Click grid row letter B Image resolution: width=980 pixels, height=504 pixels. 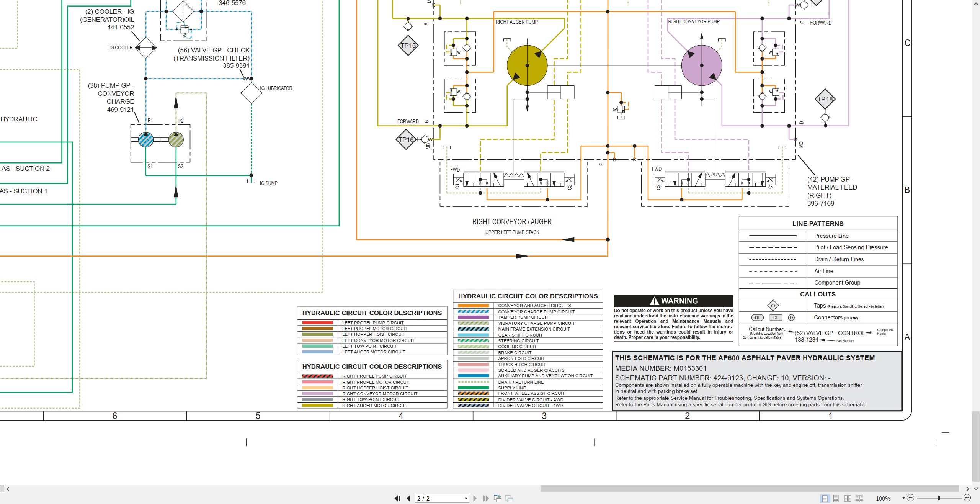coord(907,190)
